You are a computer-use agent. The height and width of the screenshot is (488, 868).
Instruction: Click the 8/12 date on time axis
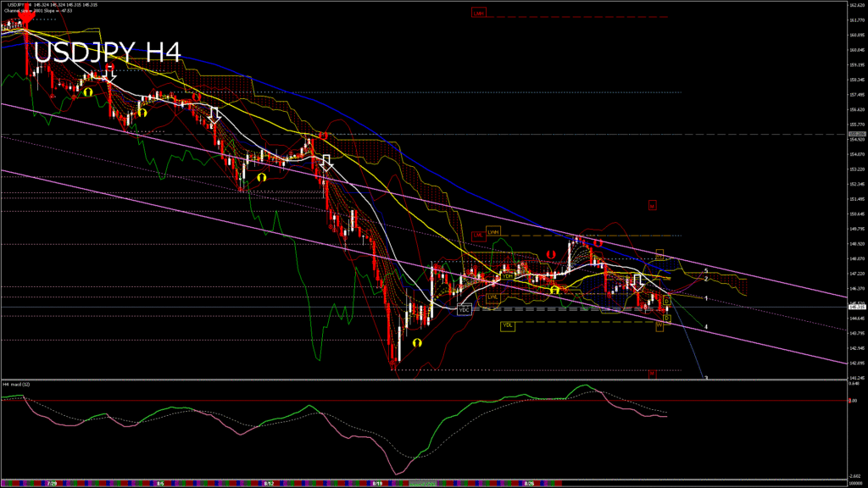pos(268,483)
